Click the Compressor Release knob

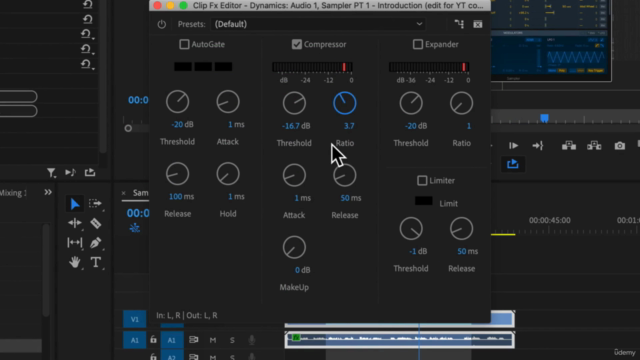(x=345, y=176)
